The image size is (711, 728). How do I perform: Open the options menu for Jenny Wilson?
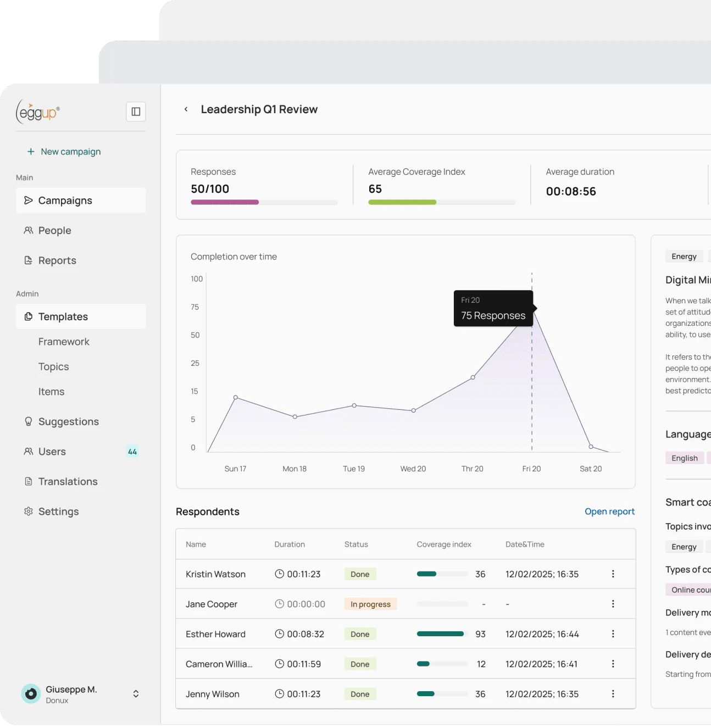point(613,694)
